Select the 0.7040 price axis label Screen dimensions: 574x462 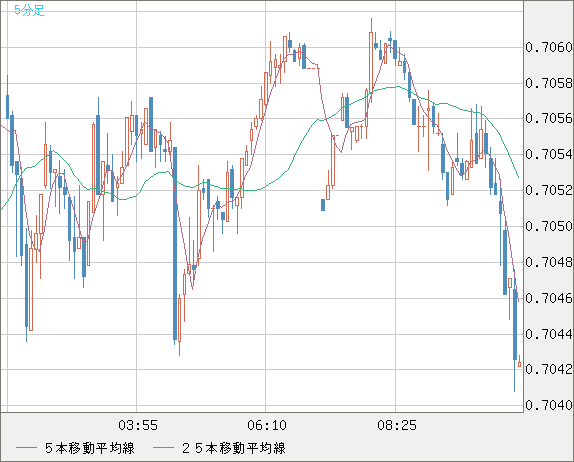549,405
